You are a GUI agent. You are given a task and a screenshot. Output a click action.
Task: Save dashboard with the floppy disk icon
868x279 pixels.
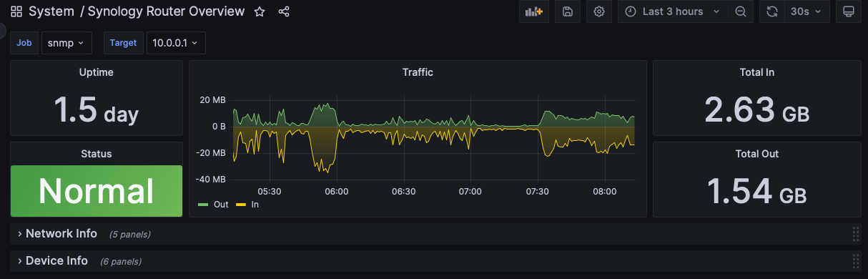(567, 11)
